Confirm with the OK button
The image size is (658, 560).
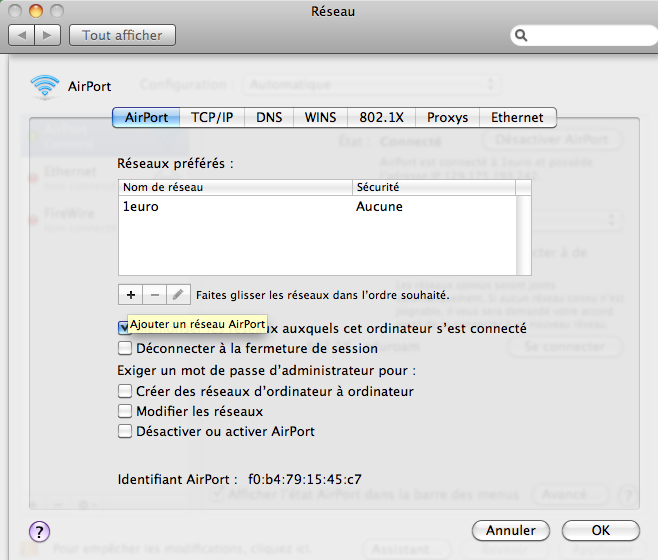point(601,531)
